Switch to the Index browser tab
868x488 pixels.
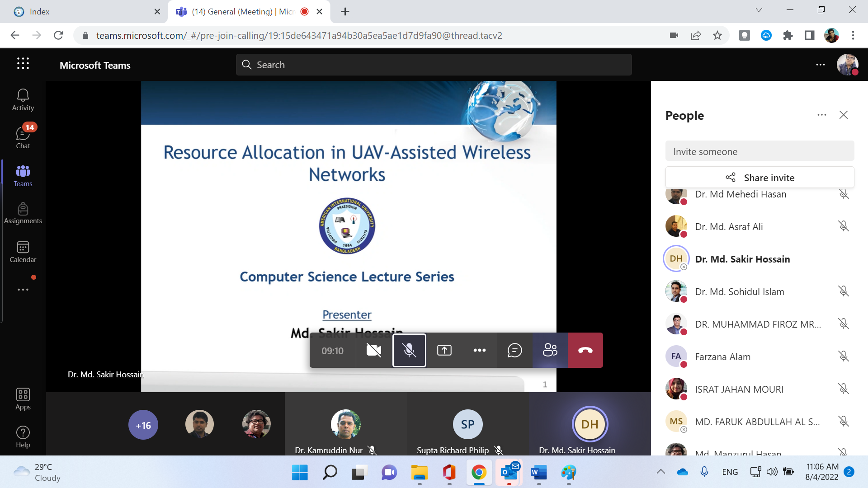(x=81, y=12)
